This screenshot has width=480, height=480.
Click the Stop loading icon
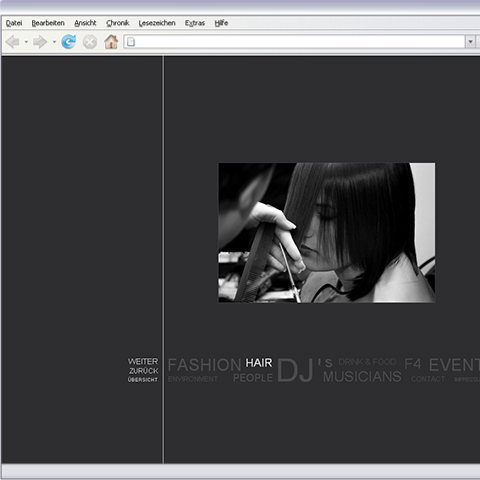[90, 42]
